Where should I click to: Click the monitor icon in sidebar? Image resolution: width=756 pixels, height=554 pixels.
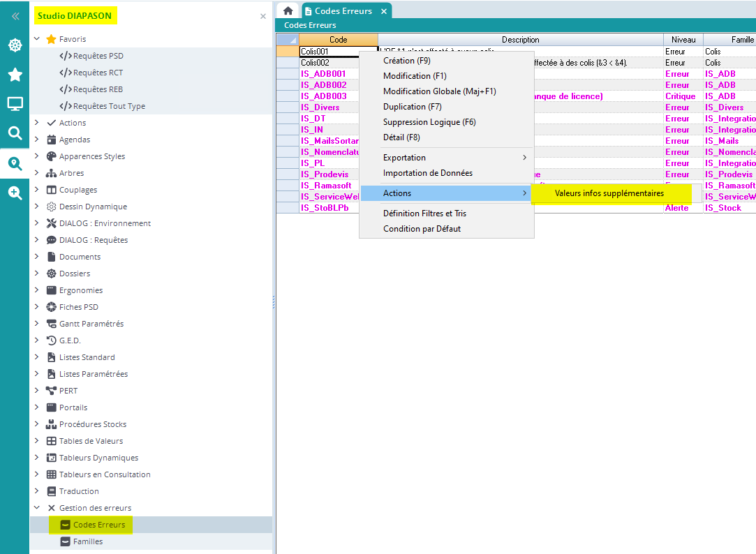coord(15,104)
